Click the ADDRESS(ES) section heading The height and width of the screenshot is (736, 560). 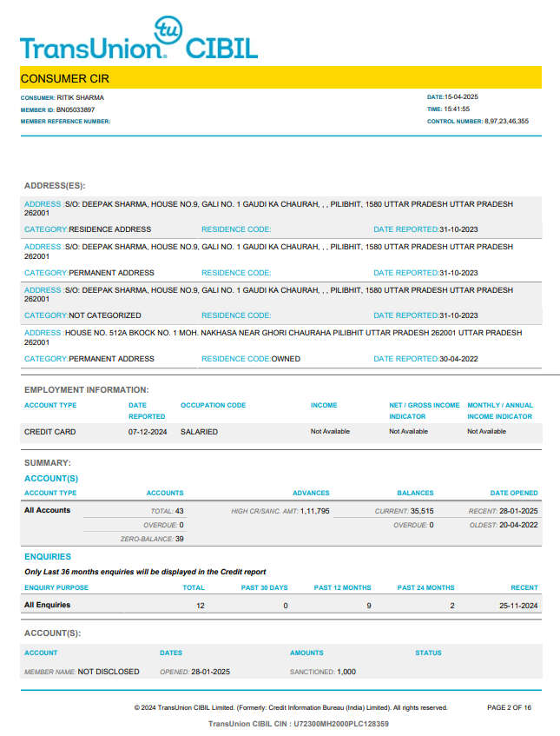(55, 186)
